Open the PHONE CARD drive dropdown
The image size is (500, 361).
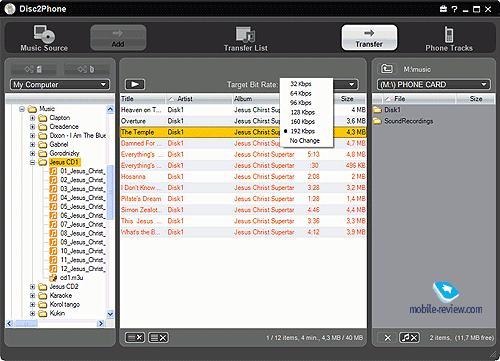coord(434,84)
